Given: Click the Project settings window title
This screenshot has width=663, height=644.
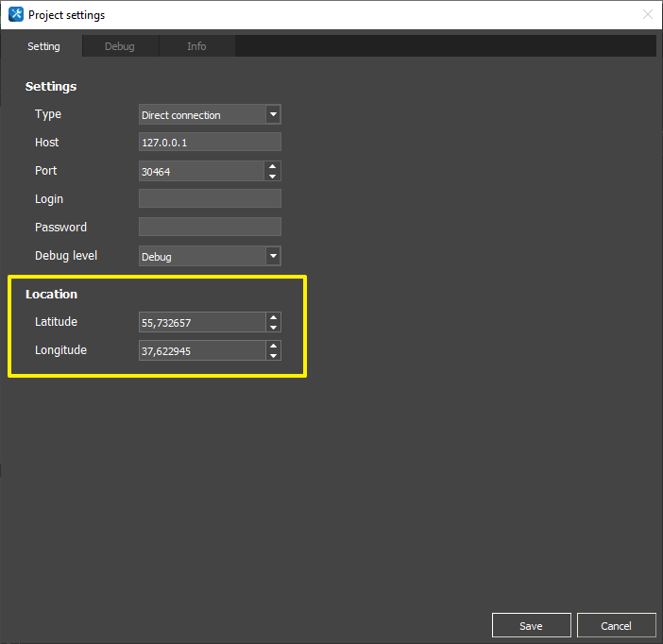Looking at the screenshot, I should point(66,15).
